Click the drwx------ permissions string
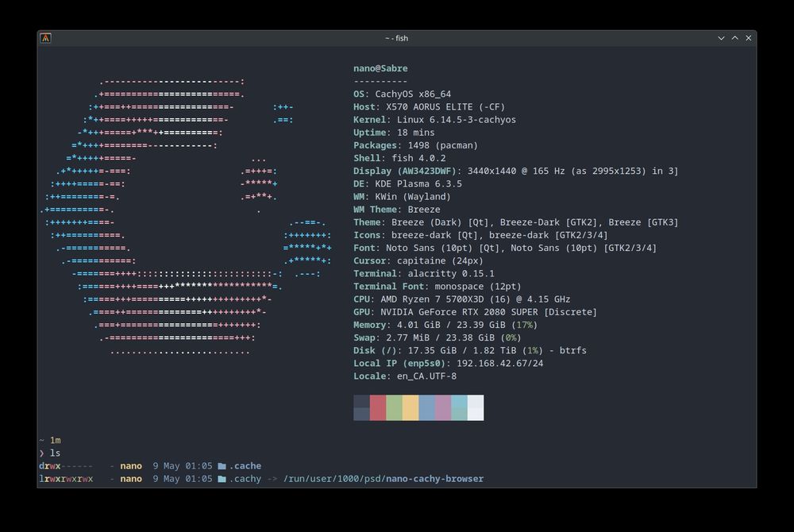Screen dimensions: 794x532 [66, 465]
